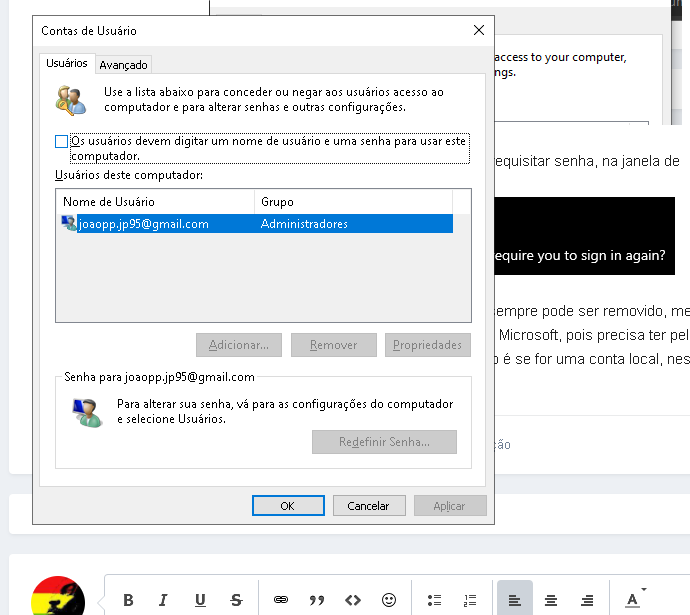Screen dimensions: 690x615
Task: Open the font color dropdown
Action: pyautogui.click(x=635, y=599)
